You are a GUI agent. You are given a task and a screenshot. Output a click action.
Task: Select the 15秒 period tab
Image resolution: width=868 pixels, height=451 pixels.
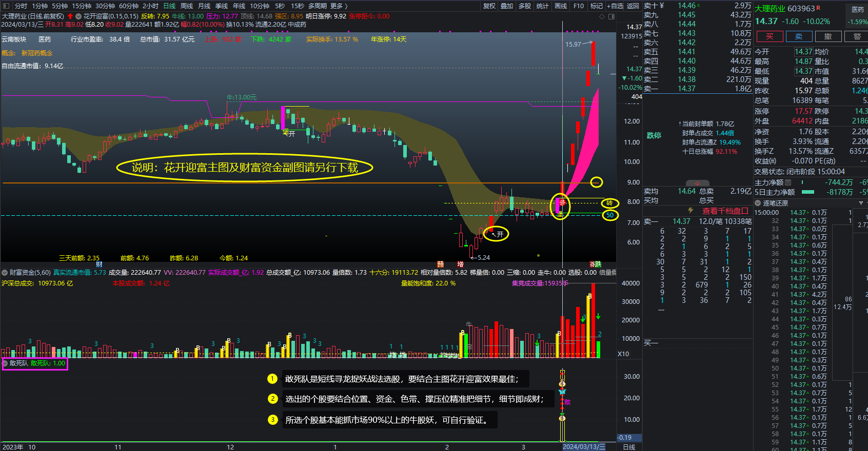click(x=298, y=6)
